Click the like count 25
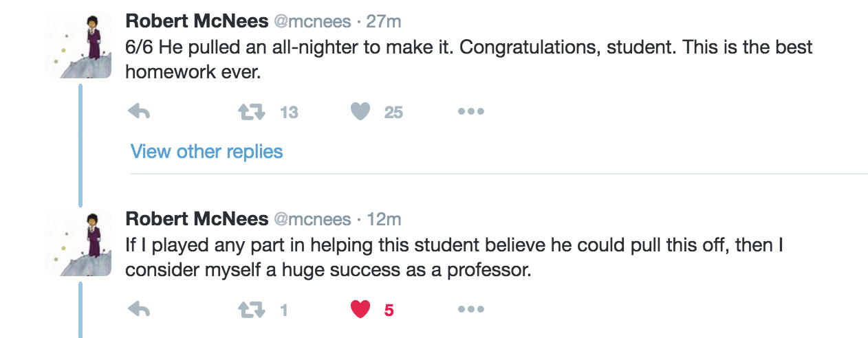The image size is (868, 338). point(393,113)
